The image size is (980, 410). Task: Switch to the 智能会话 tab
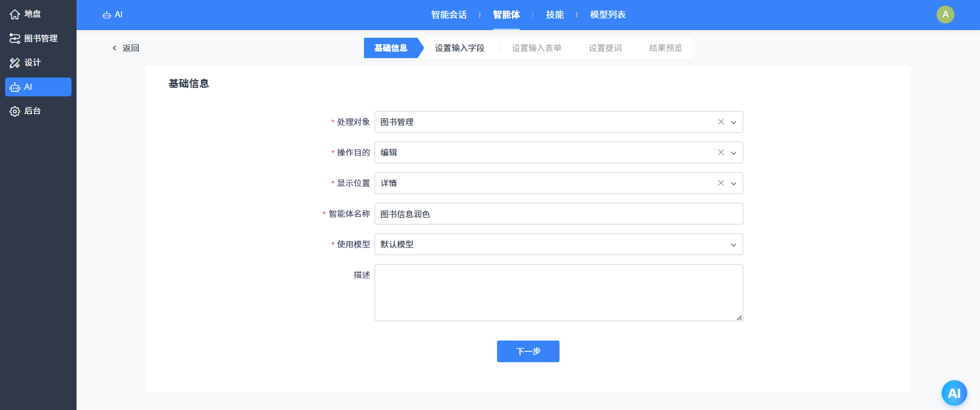click(449, 15)
